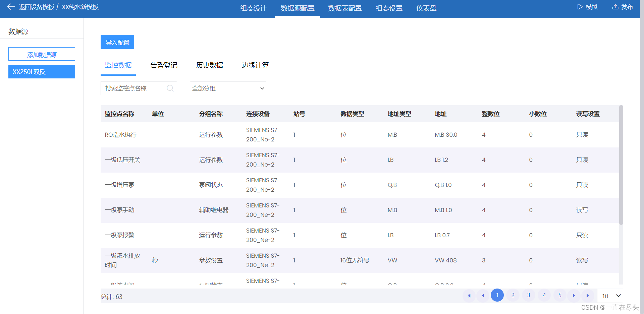
Task: Click the 添加数据源 button
Action: 42,54
